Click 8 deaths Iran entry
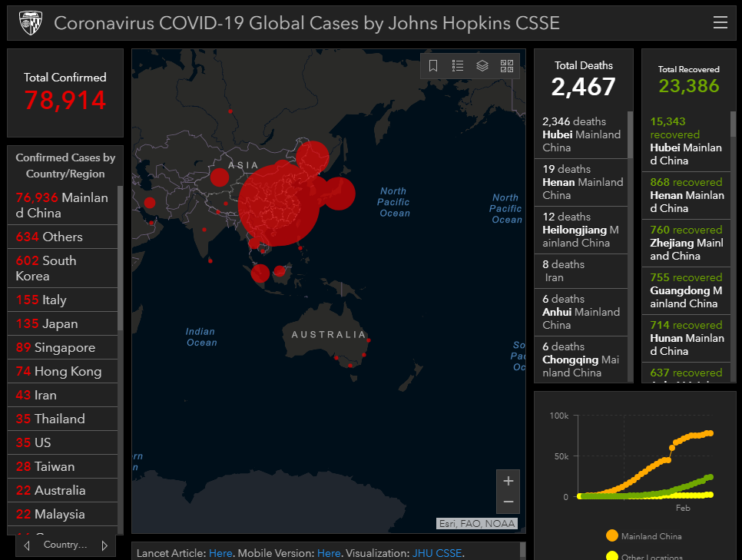Image resolution: width=742 pixels, height=560 pixels. coord(581,270)
